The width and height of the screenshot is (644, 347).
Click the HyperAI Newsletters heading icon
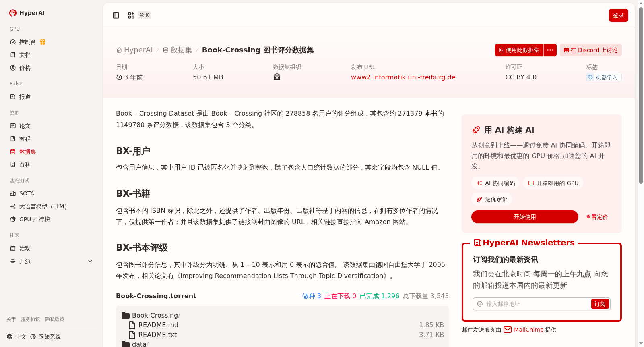pyautogui.click(x=478, y=243)
